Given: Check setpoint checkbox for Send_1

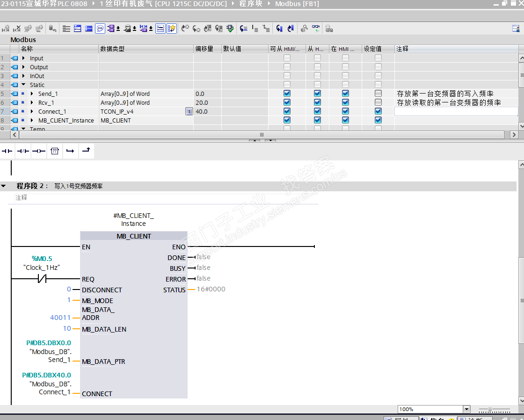Looking at the screenshot, I should (x=378, y=94).
